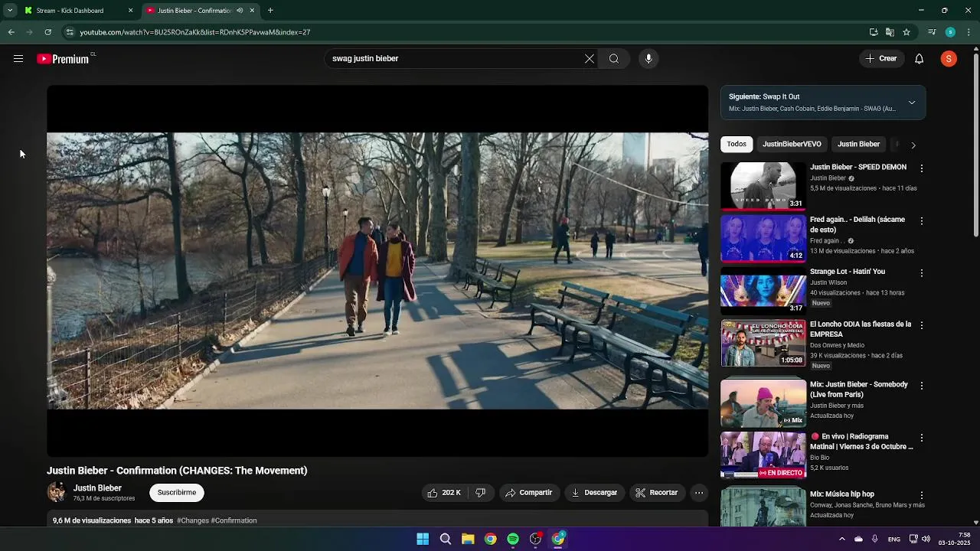Screen dimensions: 980x551
Task: Open OBS Studio from the taskbar
Action: (x=535, y=539)
